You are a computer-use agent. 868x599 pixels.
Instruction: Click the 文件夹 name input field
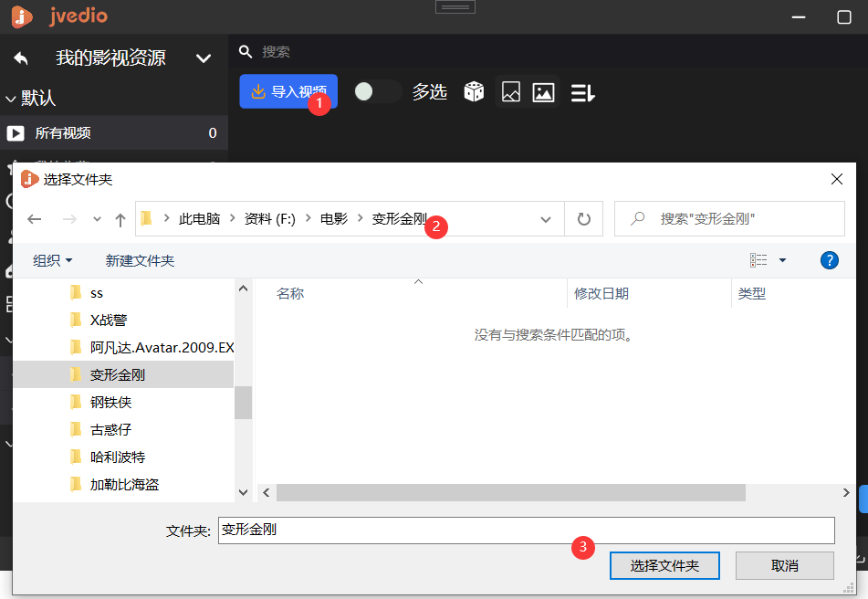[526, 531]
